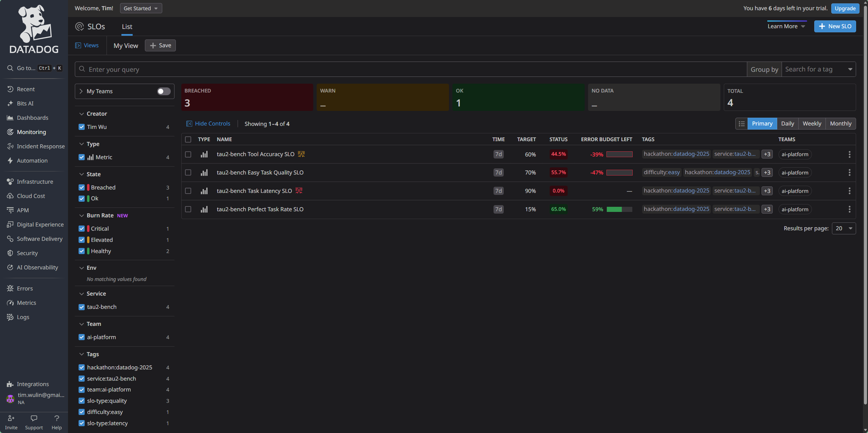The height and width of the screenshot is (433, 868).
Task: Click the AI Observability sidebar icon
Action: click(x=10, y=267)
